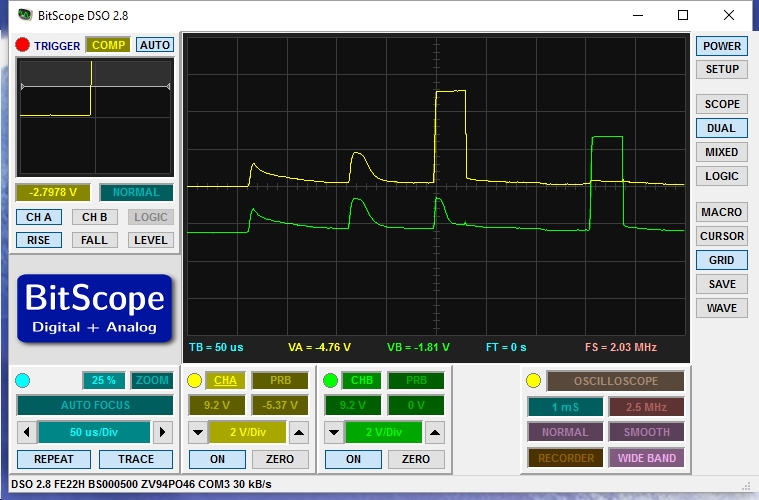Screen dimensions: 759x500
Task: Switch to LOGIC display mode
Action: (722, 176)
